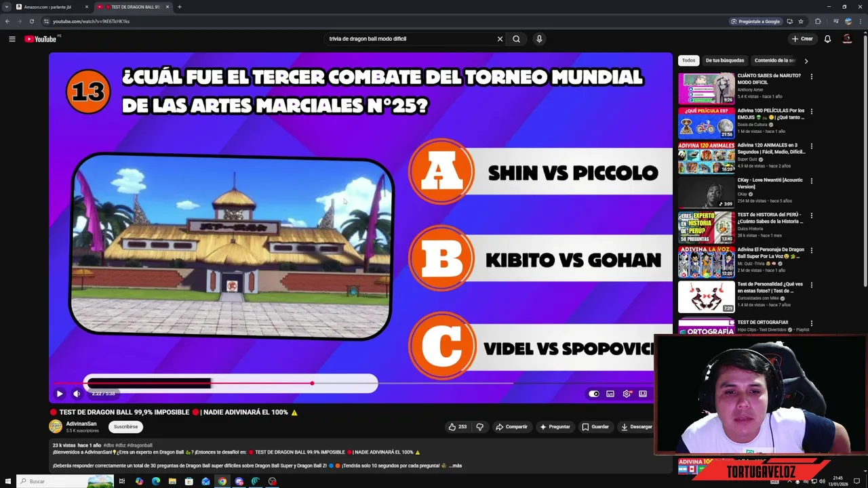Open TEST de HISTORIA del PERÚ title
868x488 pixels.
click(770, 218)
